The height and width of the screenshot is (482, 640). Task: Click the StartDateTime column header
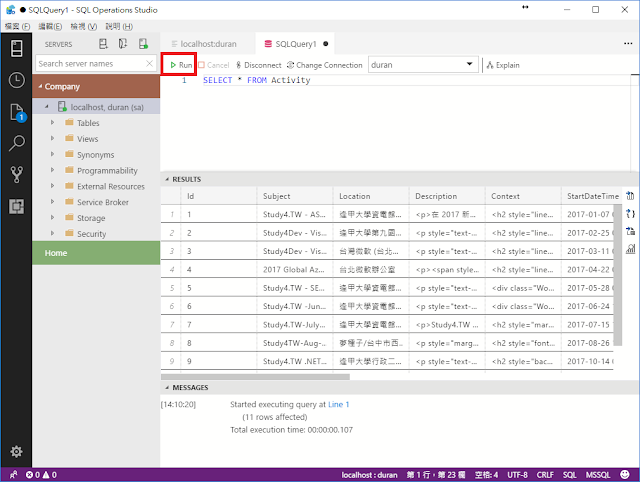tap(591, 196)
